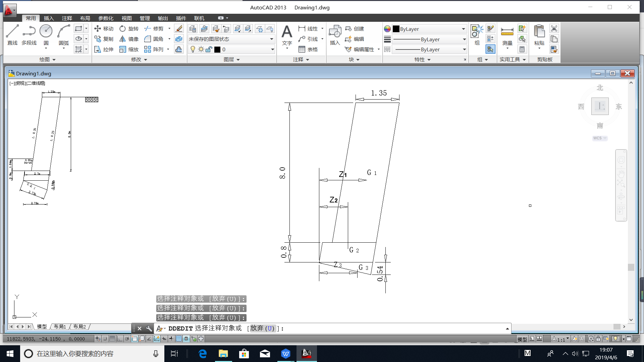Viewport: 644px width, 362px height.
Task: Switch to the Insert ribbon tab
Action: (x=49, y=18)
